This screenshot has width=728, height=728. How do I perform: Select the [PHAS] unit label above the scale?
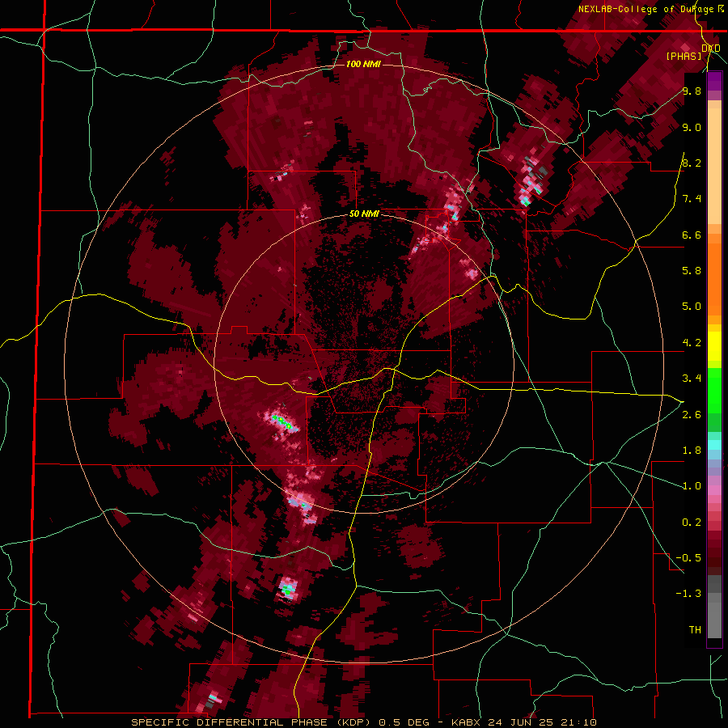point(684,56)
